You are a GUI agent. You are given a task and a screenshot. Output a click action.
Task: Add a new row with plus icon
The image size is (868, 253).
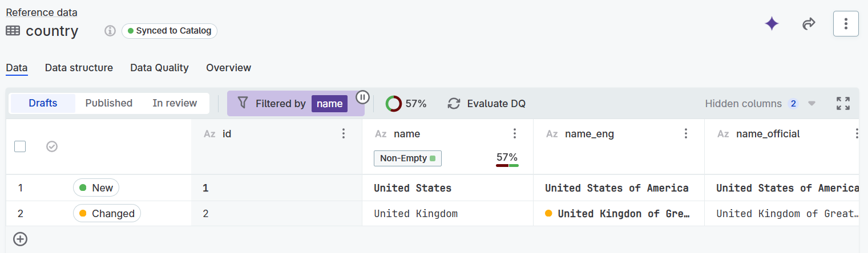click(x=21, y=239)
